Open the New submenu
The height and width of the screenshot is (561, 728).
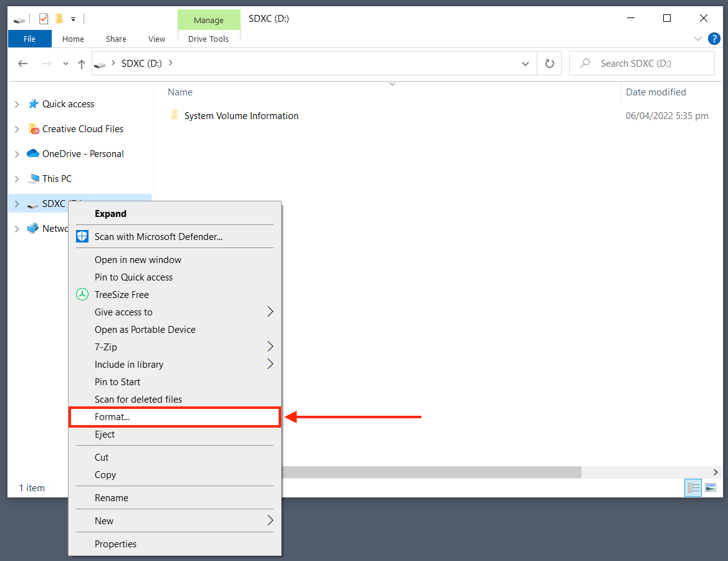175,520
